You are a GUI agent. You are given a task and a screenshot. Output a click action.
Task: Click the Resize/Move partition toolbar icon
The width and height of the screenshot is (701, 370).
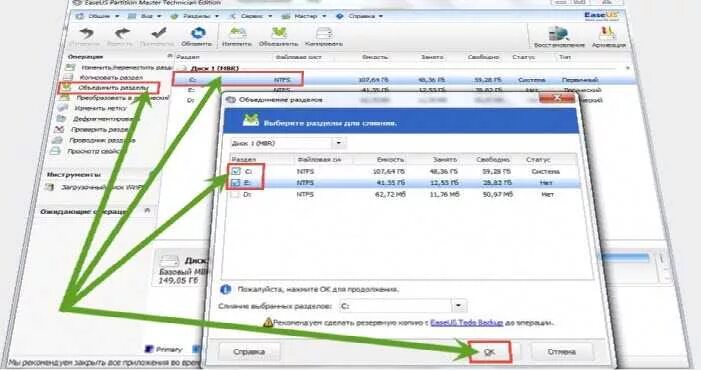[x=238, y=33]
